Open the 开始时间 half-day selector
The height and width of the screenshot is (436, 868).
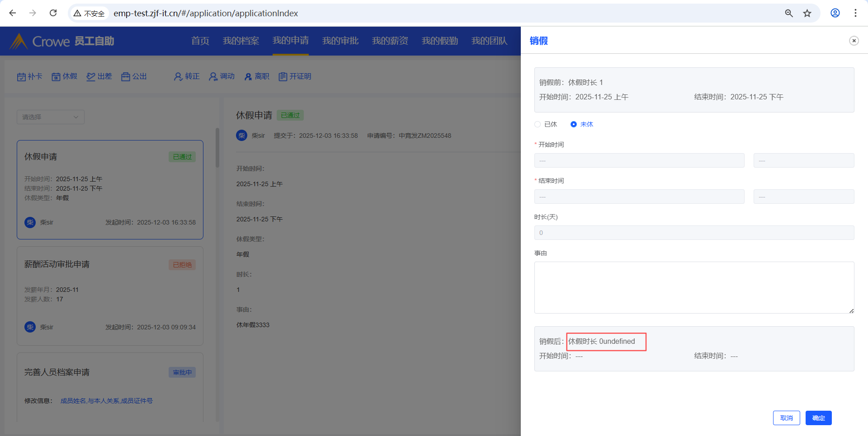pos(804,160)
